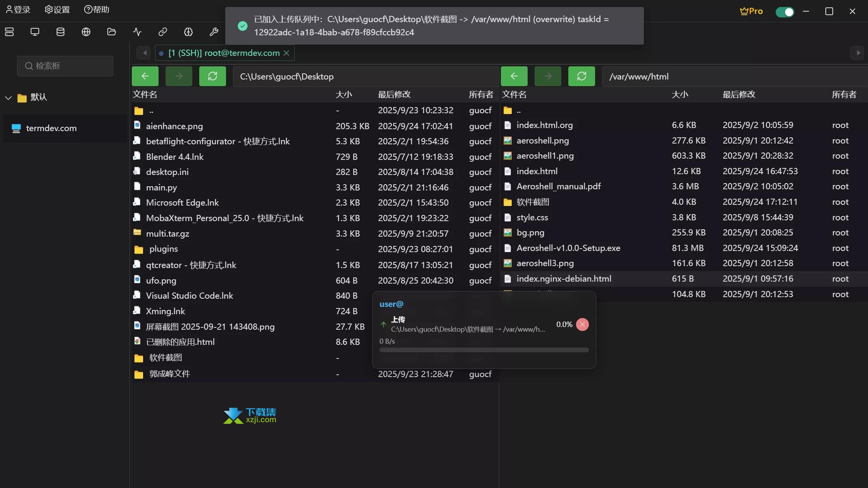Cancel the upload with red X
This screenshot has height=488, width=868.
(582, 324)
